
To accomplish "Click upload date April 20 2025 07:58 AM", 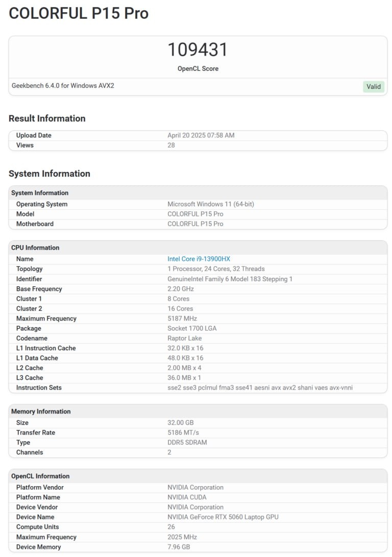I will click(x=201, y=135).
